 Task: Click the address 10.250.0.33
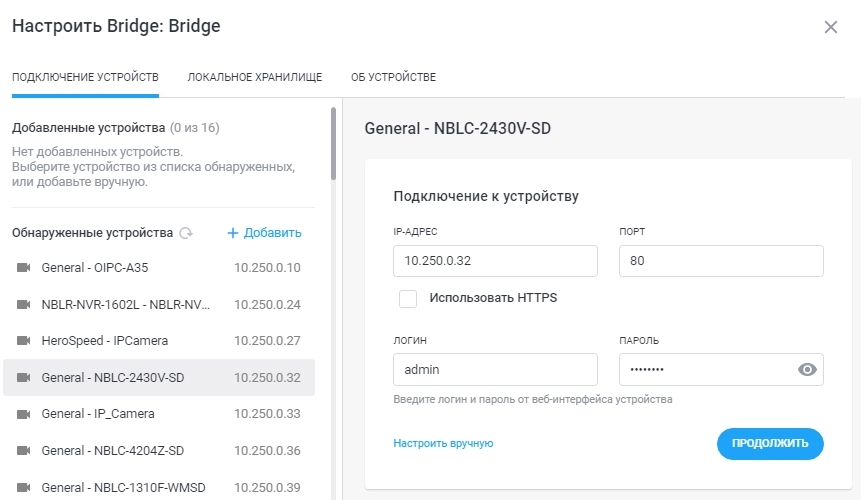point(267,414)
